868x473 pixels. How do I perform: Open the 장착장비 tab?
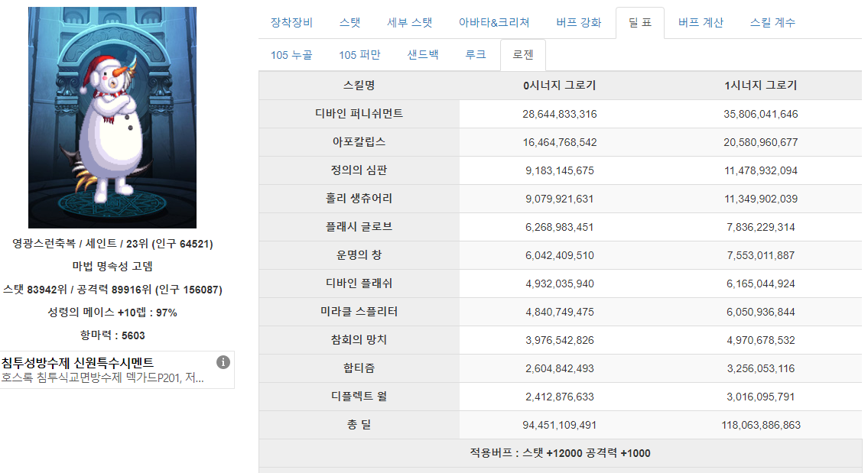[291, 23]
